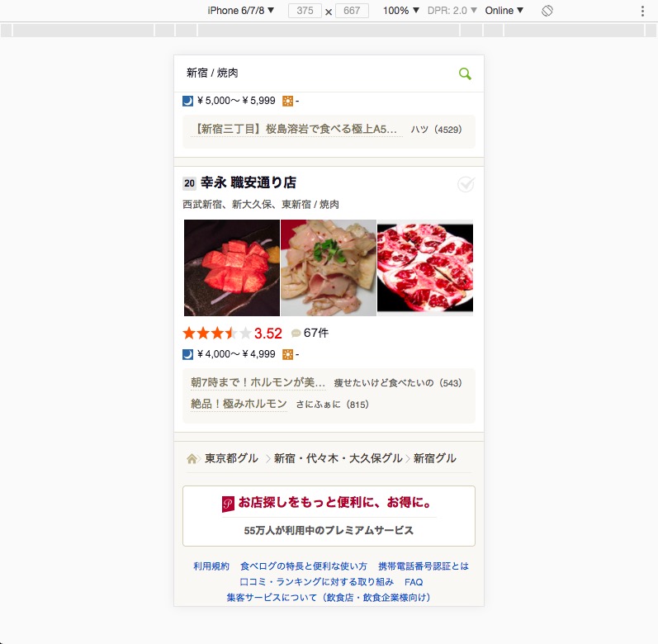The width and height of the screenshot is (658, 644).
Task: Click the viewport height field 667
Action: pos(352,11)
